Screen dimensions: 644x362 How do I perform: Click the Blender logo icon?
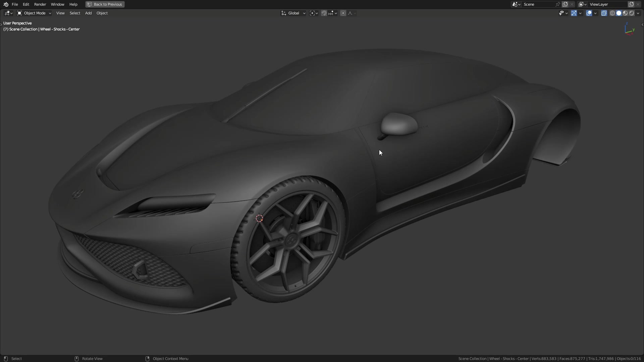click(6, 4)
